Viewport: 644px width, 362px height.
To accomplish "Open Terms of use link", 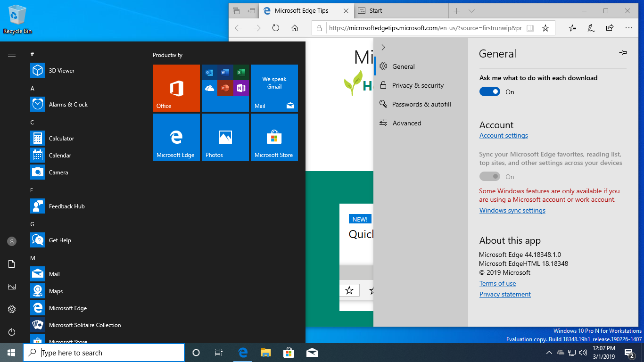I will tap(497, 283).
